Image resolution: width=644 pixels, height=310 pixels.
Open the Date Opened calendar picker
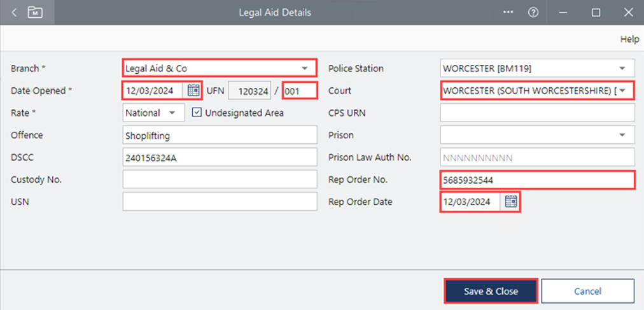[x=193, y=90]
